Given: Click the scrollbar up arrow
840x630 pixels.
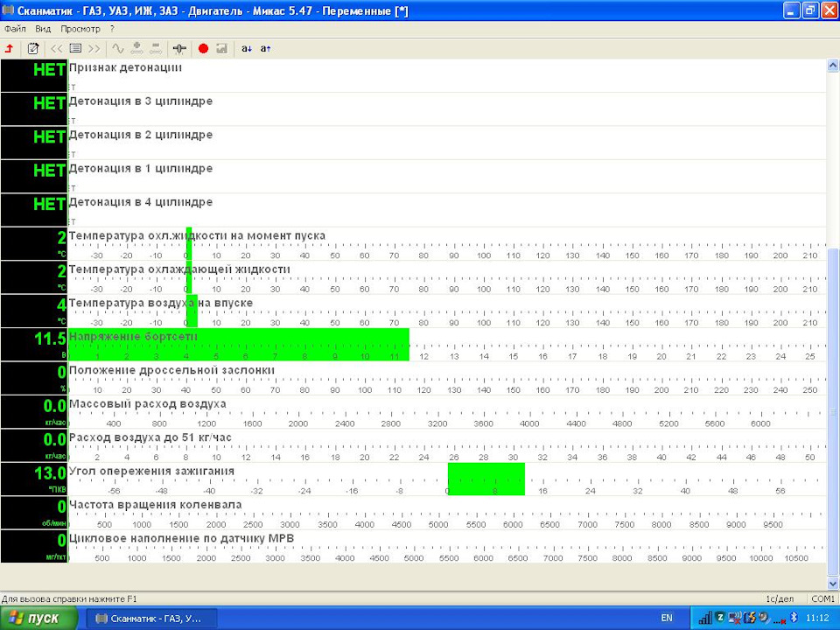Looking at the screenshot, I should pyautogui.click(x=833, y=66).
